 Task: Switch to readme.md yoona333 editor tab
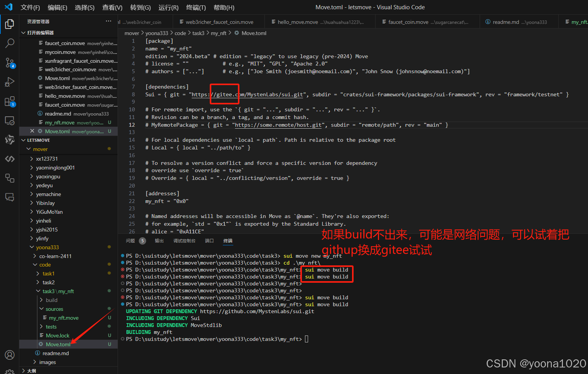tap(519, 22)
